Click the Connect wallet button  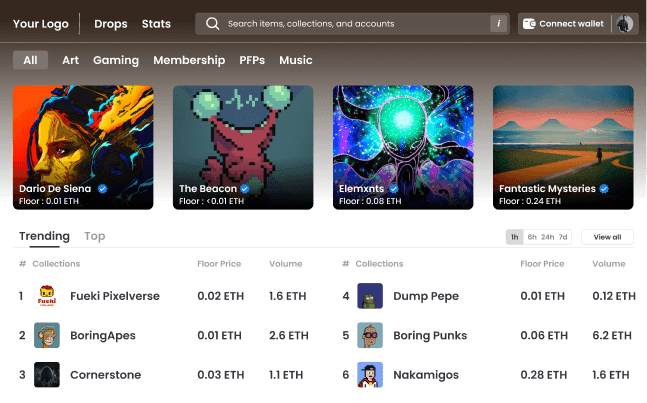(564, 24)
